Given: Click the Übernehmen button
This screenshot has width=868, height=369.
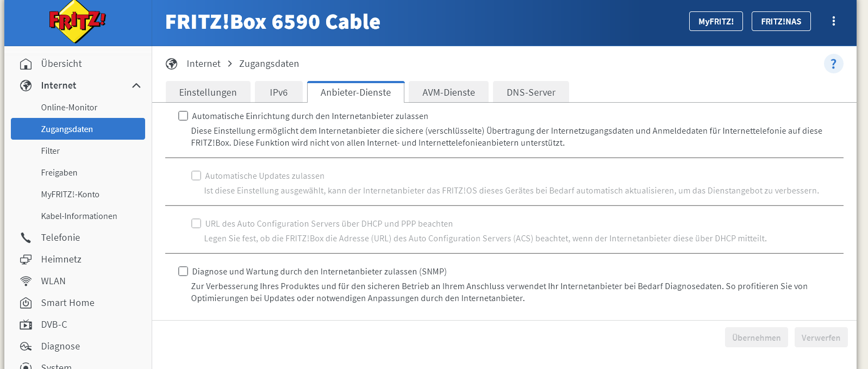Looking at the screenshot, I should point(756,337).
